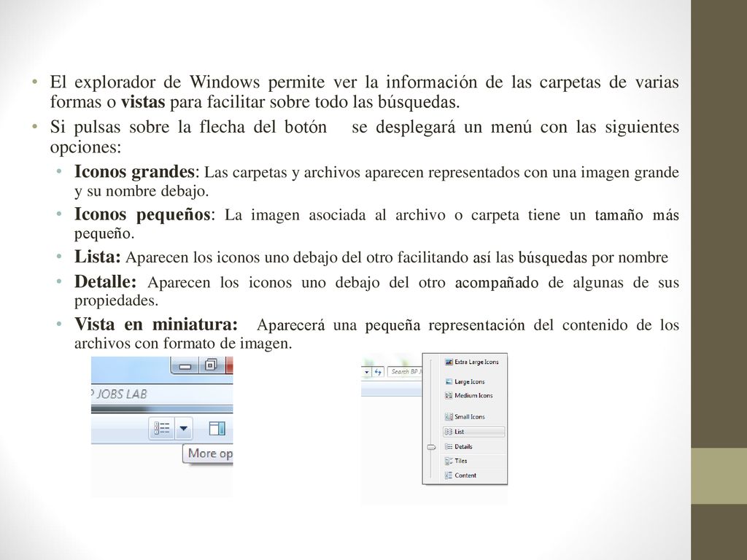Click the bold heading 'Vista en miniatura:'
The height and width of the screenshot is (560, 747).
coord(156,324)
